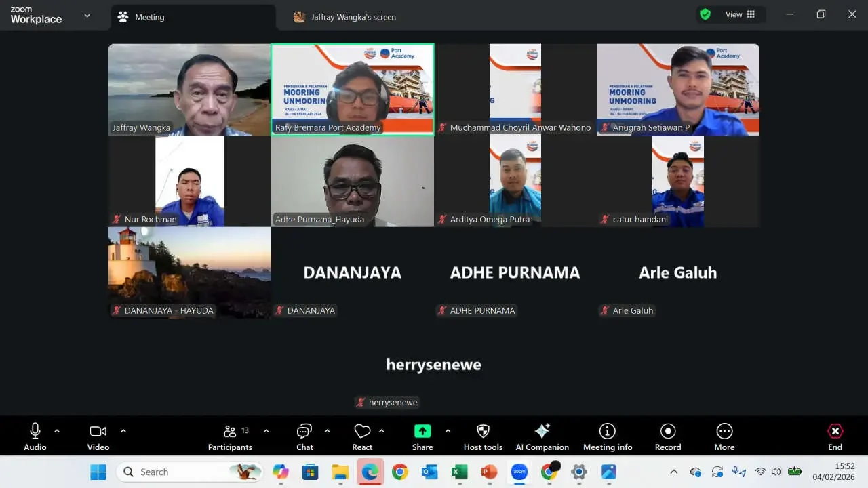Click the green encryption shield icon
The width and height of the screenshot is (868, 488).
point(705,14)
